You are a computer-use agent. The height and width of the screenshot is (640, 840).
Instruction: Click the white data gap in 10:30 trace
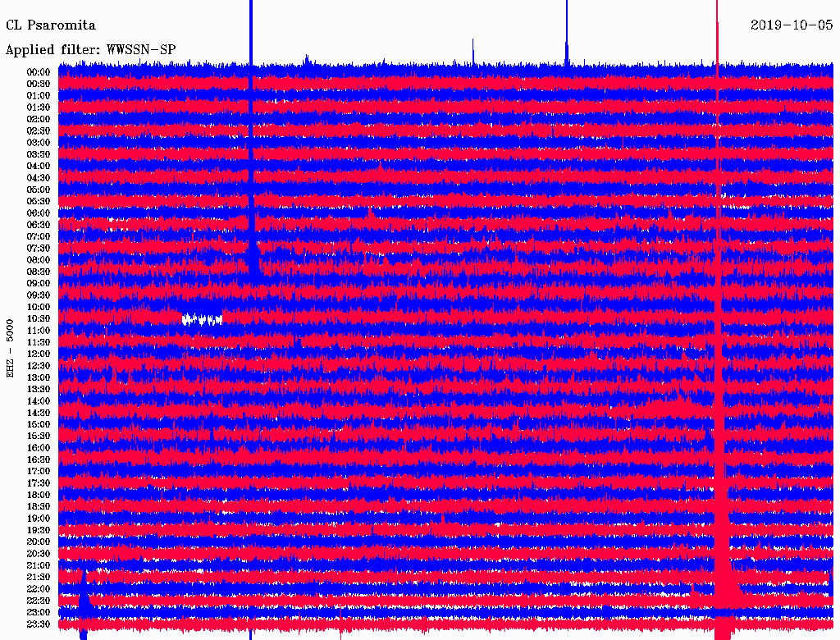202,320
